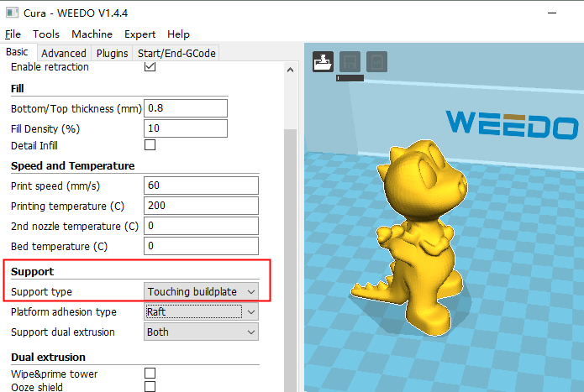
Task: Toggle the Enable retraction checkbox
Action: [150, 66]
